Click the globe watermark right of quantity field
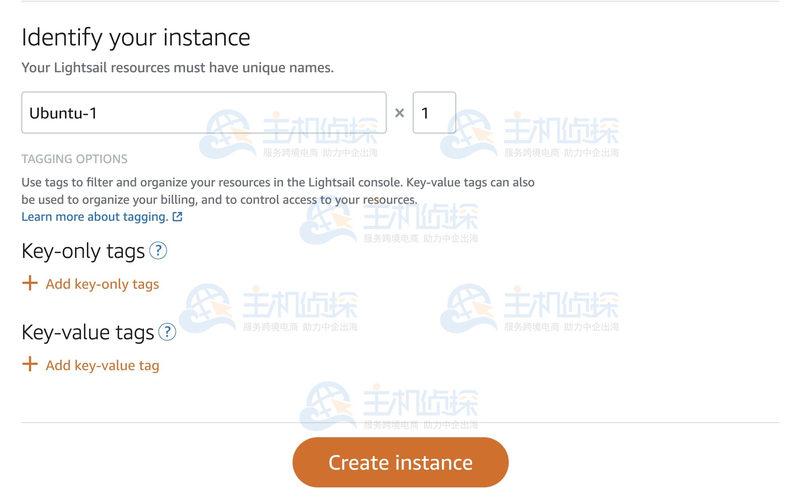The height and width of the screenshot is (504, 812). click(x=468, y=134)
